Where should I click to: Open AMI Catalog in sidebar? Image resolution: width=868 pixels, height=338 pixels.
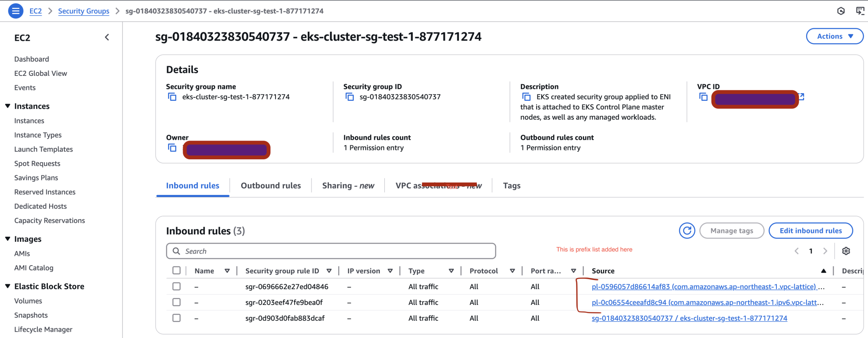tap(34, 268)
